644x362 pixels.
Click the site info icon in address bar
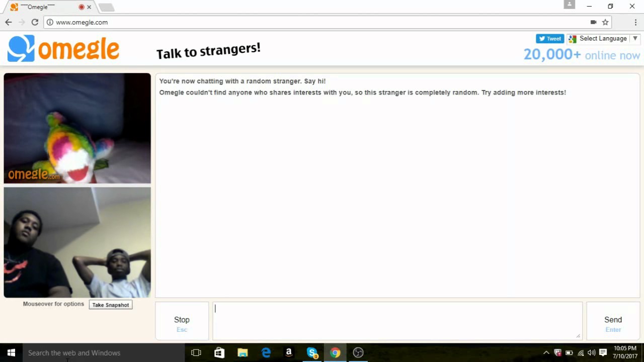point(50,22)
